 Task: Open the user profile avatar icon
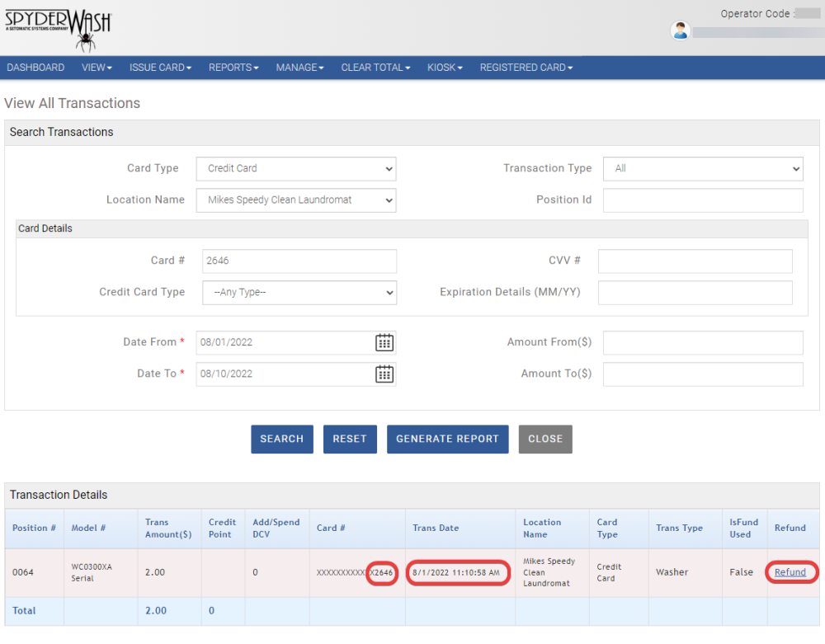click(681, 31)
